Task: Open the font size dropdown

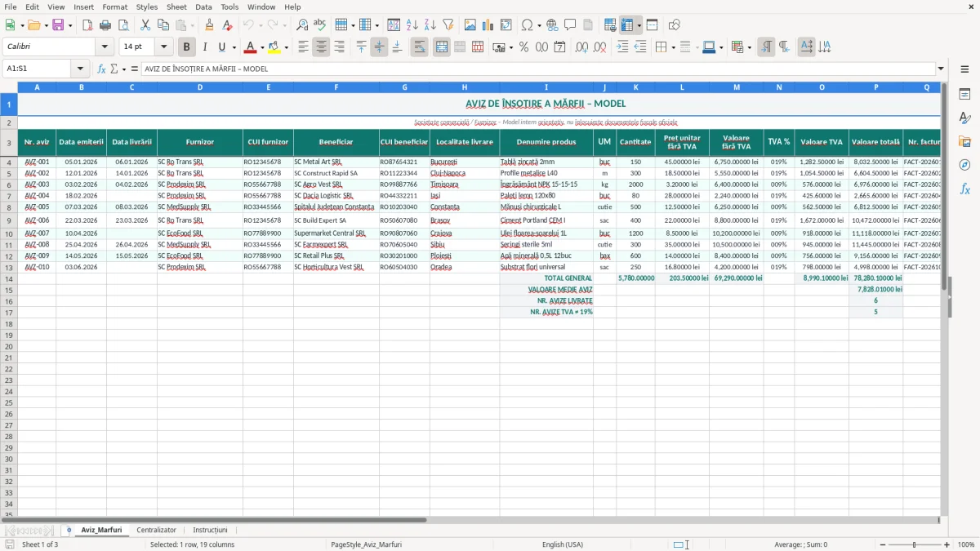Action: click(x=164, y=47)
